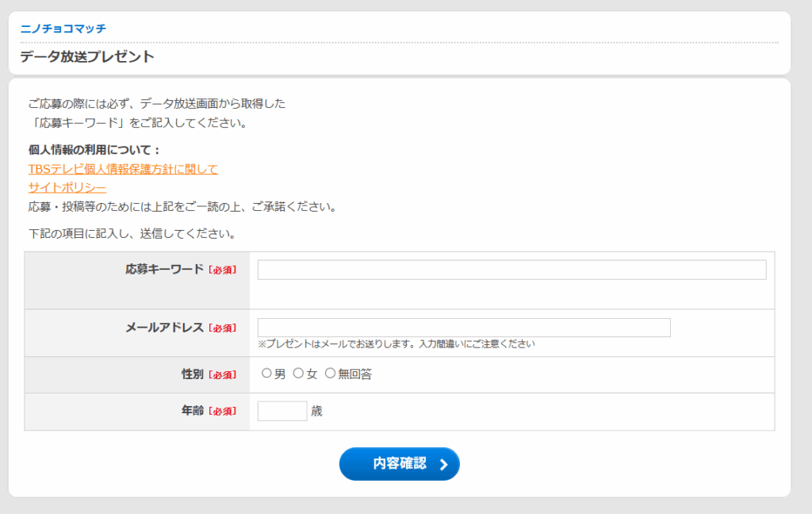Click the メールアドレス field label
The height and width of the screenshot is (514, 812).
164,327
